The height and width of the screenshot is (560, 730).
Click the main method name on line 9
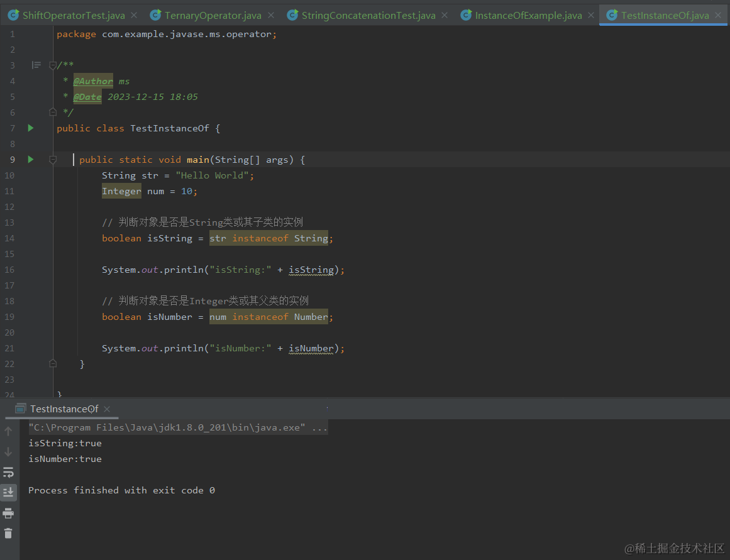[198, 160]
